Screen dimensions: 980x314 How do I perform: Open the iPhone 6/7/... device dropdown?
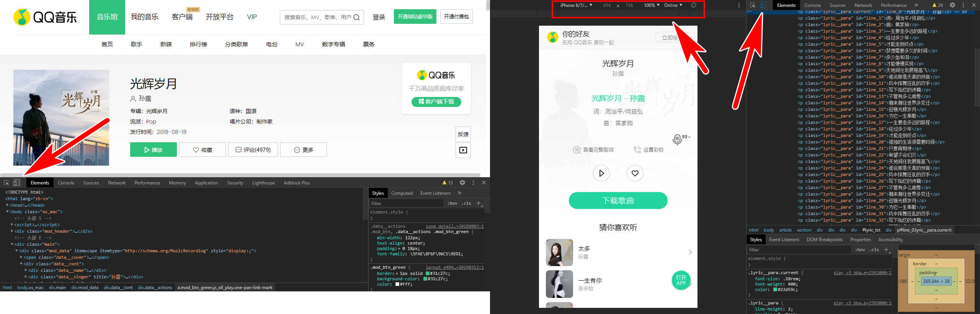[576, 5]
